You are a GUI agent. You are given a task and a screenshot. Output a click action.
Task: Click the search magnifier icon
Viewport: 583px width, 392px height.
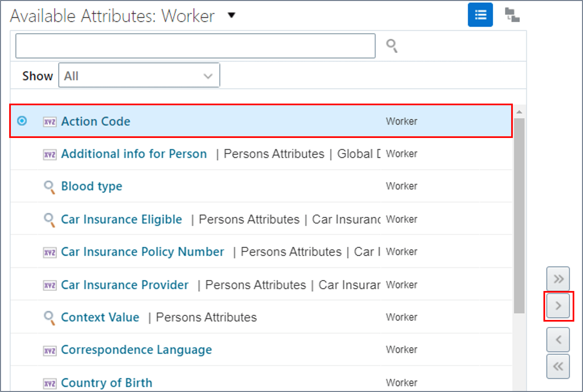[392, 46]
